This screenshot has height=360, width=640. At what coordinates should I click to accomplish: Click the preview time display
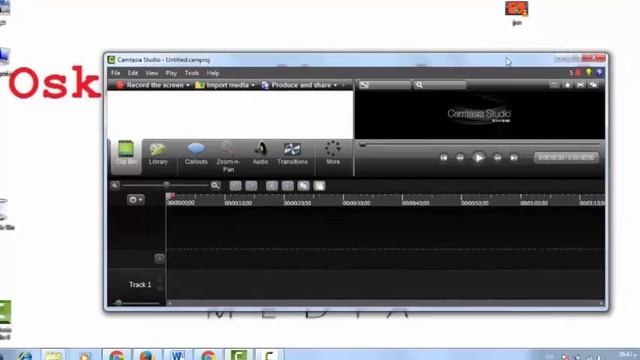(566, 158)
